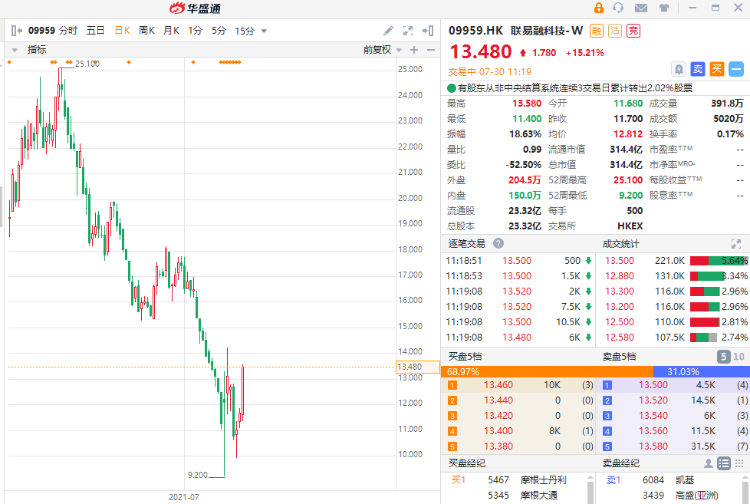Click the 13.480 current price axis label
The height and width of the screenshot is (504, 750).
tap(418, 367)
